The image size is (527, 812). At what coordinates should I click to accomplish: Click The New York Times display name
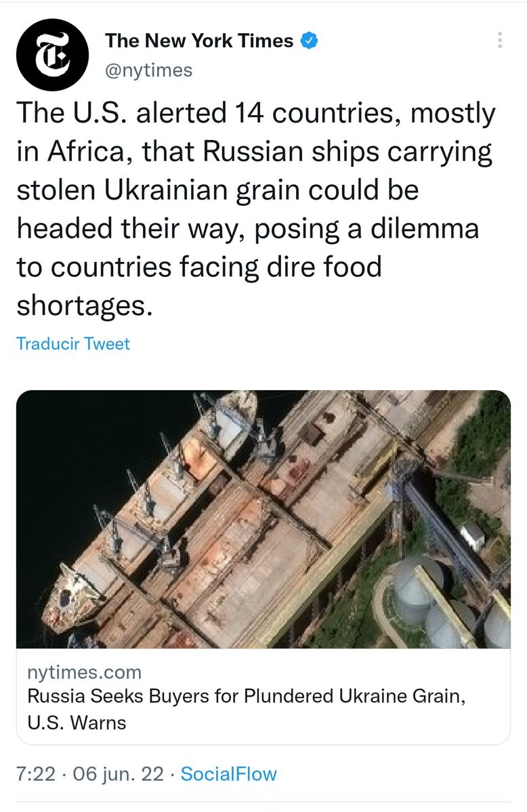click(199, 41)
